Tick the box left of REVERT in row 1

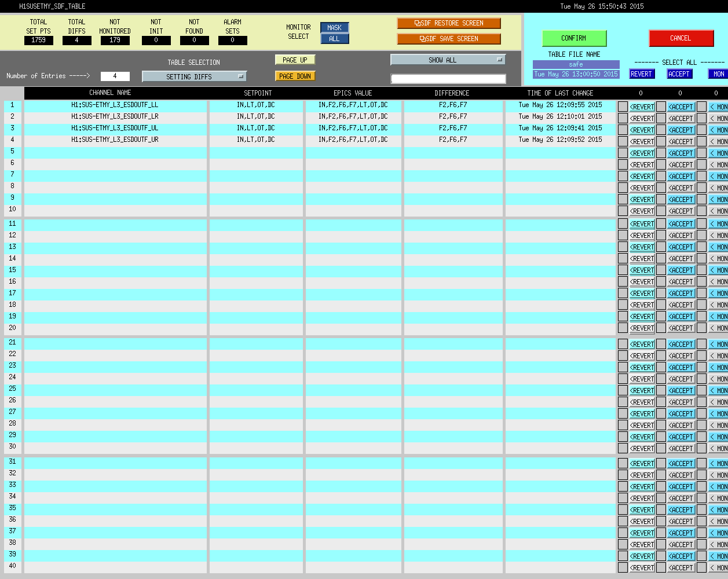pos(623,107)
